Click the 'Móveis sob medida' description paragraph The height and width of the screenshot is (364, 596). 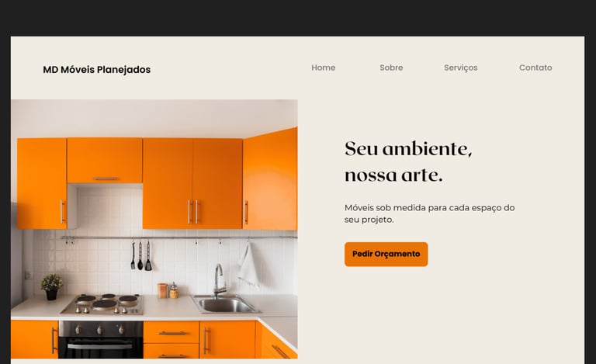[x=429, y=213]
